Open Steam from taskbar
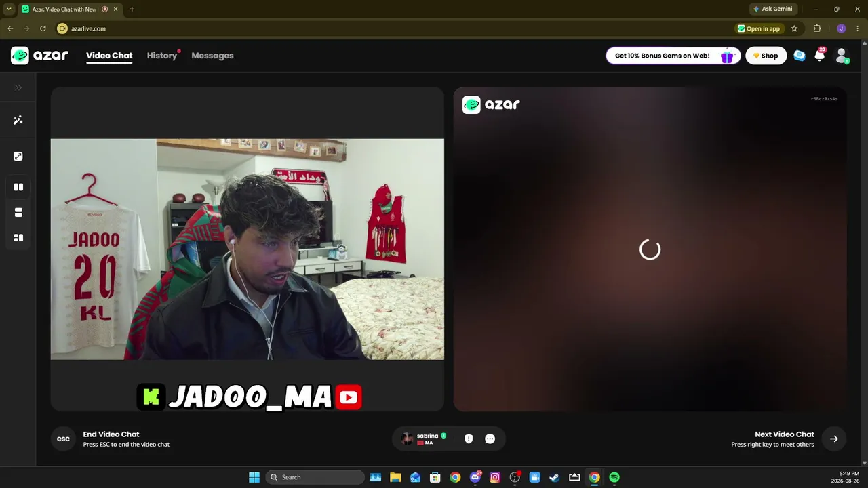This screenshot has width=868, height=488. coord(555,477)
